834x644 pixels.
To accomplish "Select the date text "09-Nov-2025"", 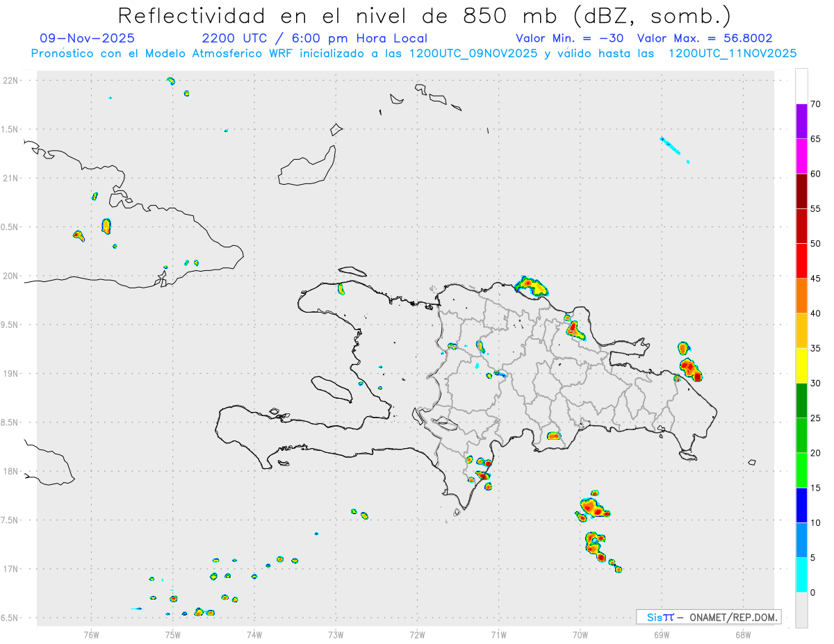I will [88, 38].
